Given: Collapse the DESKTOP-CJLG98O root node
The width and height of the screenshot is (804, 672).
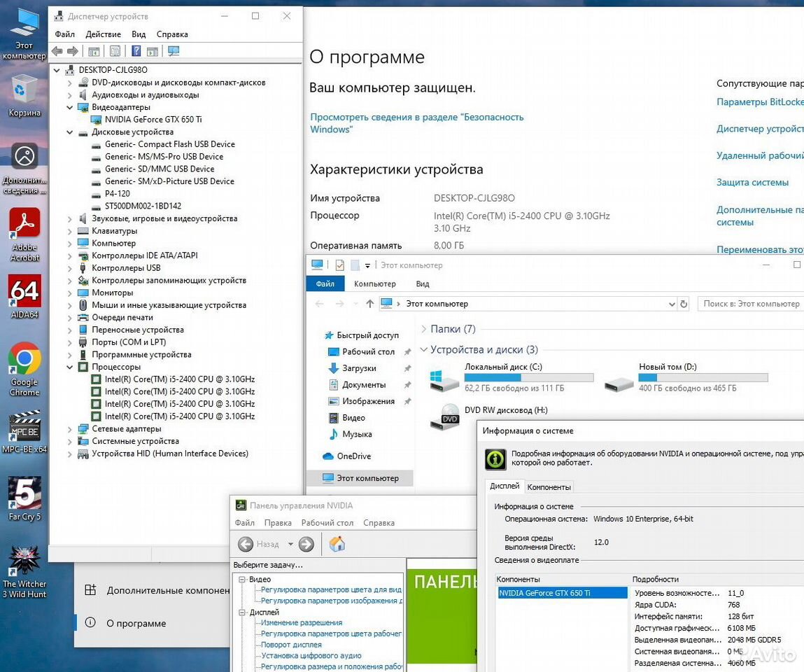Looking at the screenshot, I should click(x=57, y=70).
